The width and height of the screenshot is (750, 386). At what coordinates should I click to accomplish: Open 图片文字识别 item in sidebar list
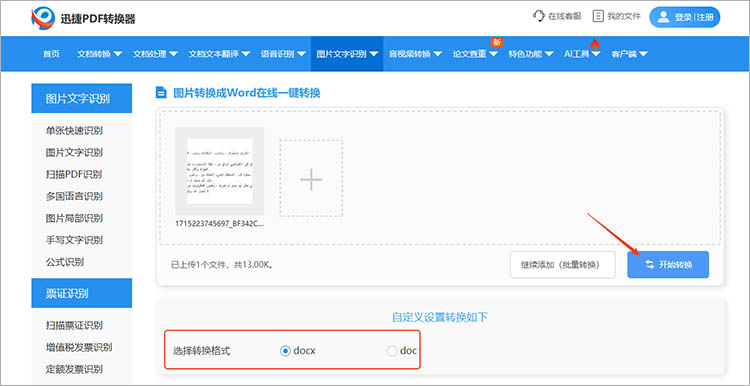pyautogui.click(x=74, y=153)
